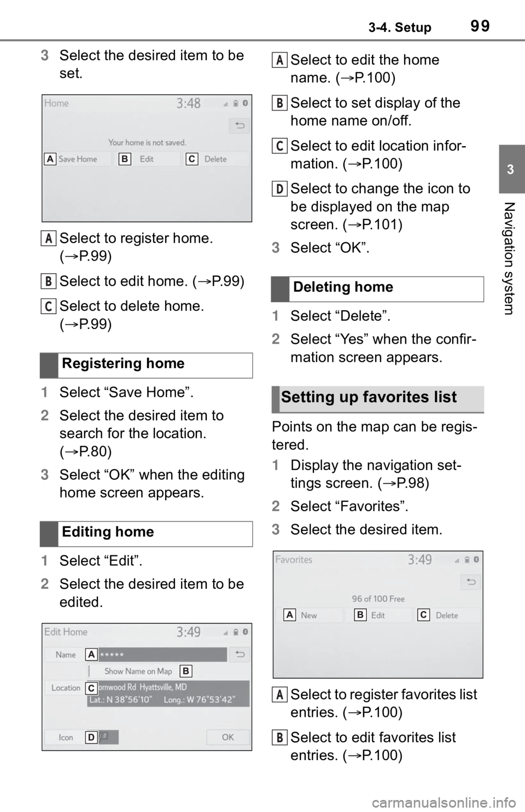Click chapter 3 Navigation system side tab

511,230
